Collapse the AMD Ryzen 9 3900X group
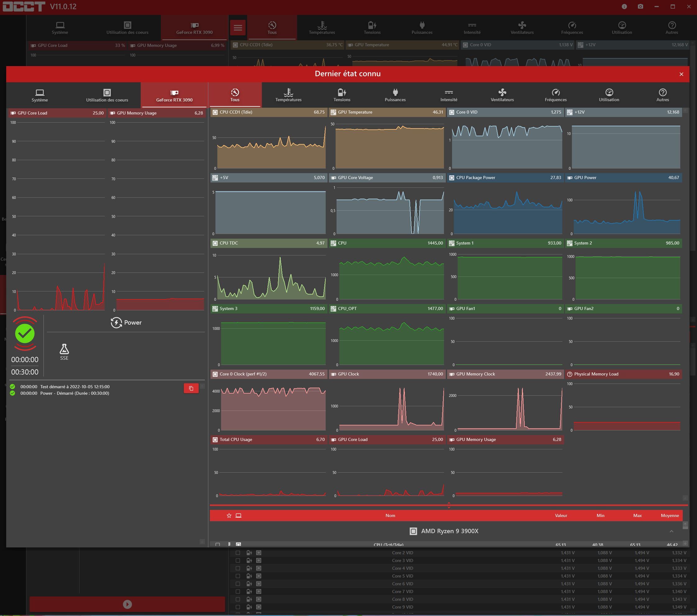 pyautogui.click(x=671, y=531)
